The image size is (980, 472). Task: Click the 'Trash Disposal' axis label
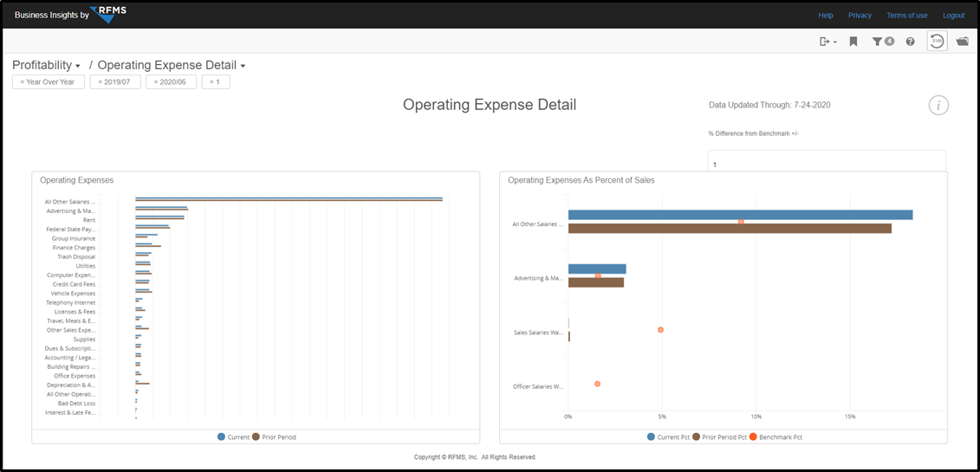coord(76,256)
